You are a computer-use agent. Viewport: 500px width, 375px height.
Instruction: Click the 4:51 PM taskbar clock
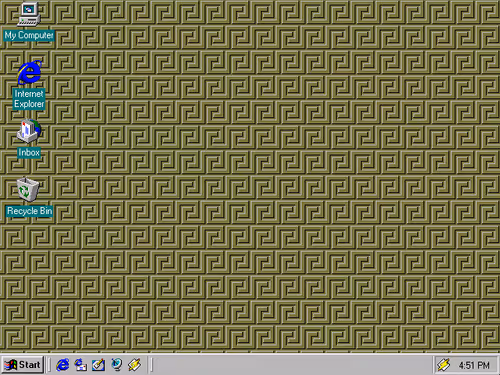474,365
